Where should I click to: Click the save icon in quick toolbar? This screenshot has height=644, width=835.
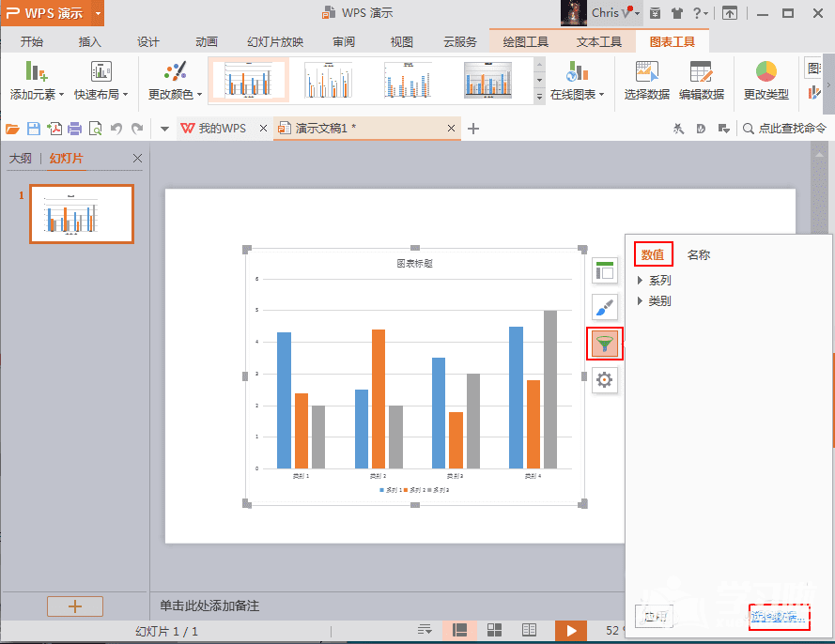click(34, 129)
